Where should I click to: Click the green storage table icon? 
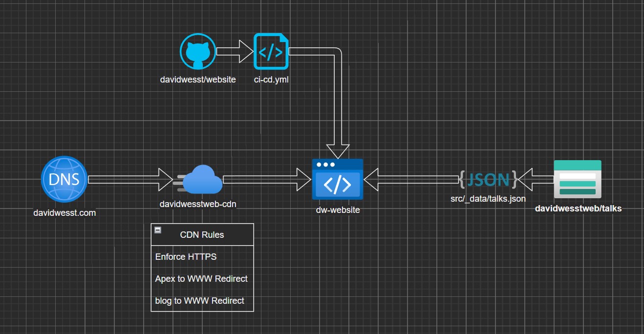pyautogui.click(x=577, y=179)
